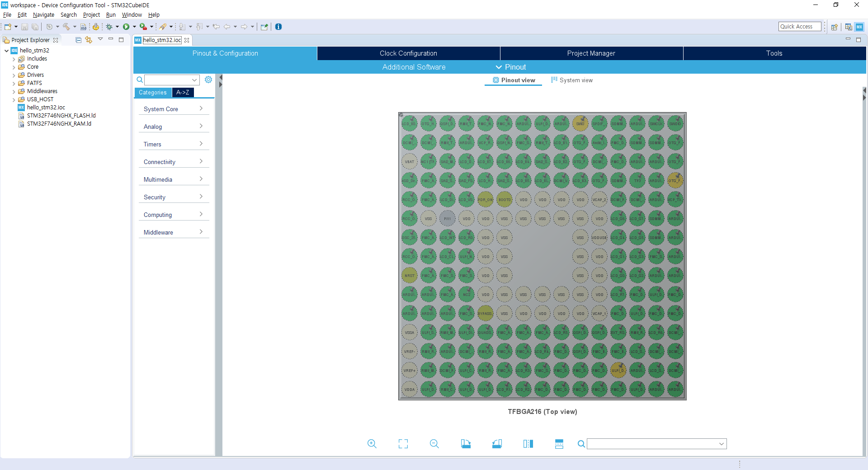The image size is (868, 470).
Task: Zoom out of the pinout view
Action: click(434, 444)
